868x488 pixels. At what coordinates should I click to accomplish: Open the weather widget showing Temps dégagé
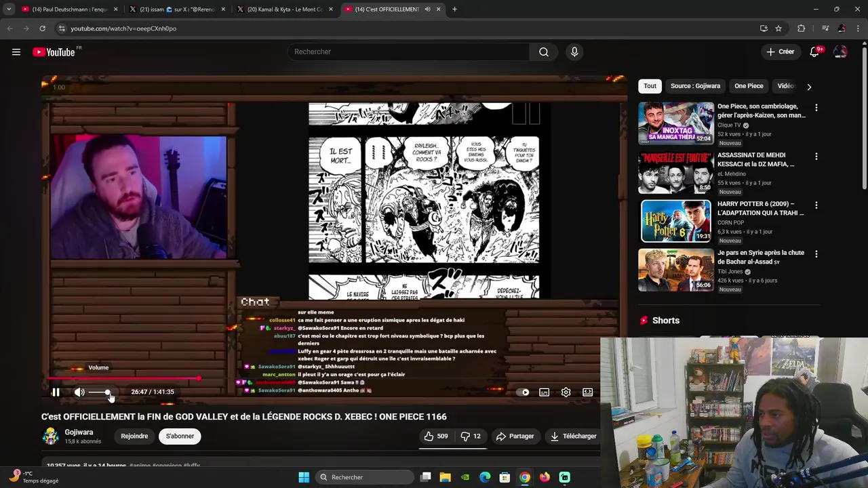pos(34,477)
